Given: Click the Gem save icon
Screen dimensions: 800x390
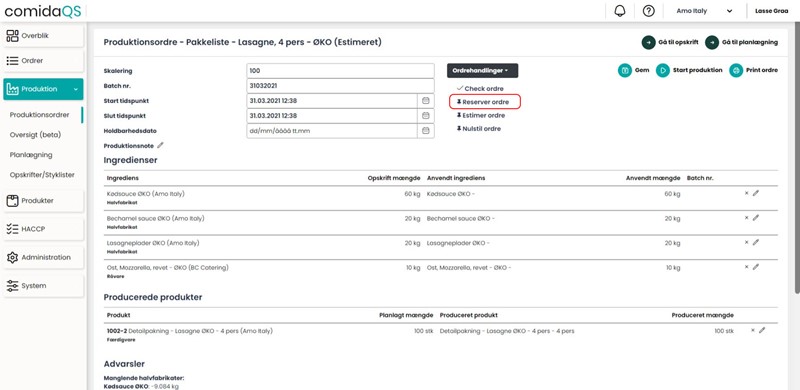Looking at the screenshot, I should pos(624,70).
